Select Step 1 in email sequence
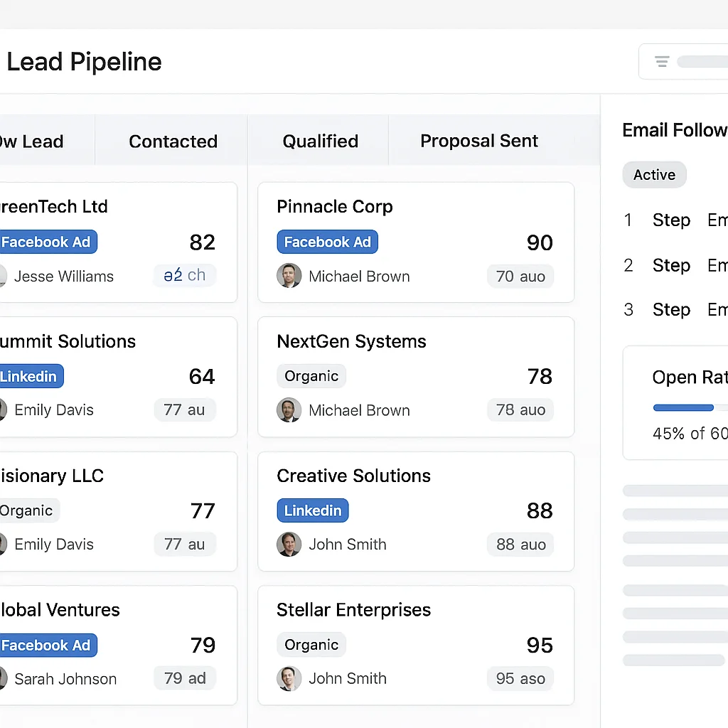 click(675, 220)
